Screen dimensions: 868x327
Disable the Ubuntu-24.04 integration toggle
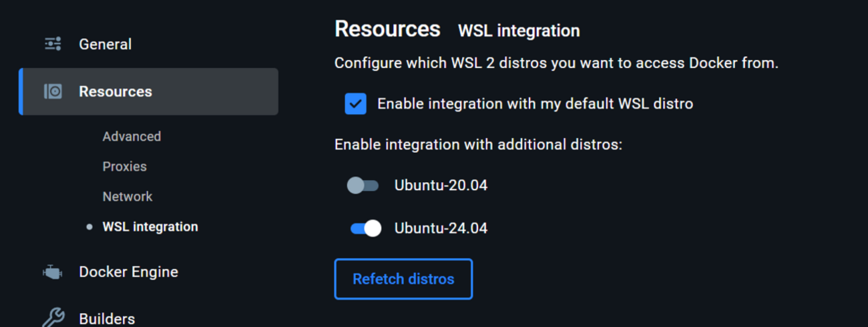point(365,229)
